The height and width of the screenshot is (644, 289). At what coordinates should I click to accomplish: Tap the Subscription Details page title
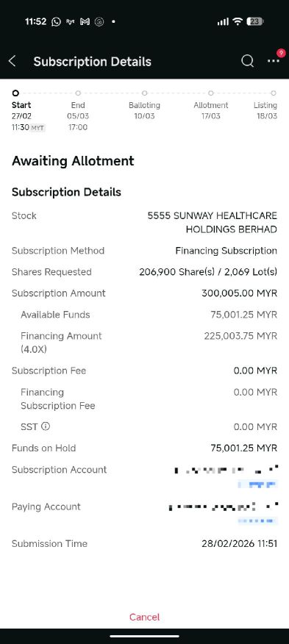[x=92, y=62]
